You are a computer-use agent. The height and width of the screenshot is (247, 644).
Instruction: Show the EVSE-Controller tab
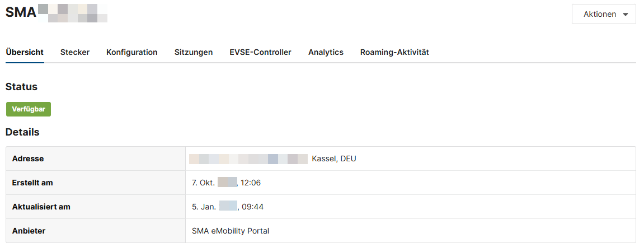tap(260, 52)
